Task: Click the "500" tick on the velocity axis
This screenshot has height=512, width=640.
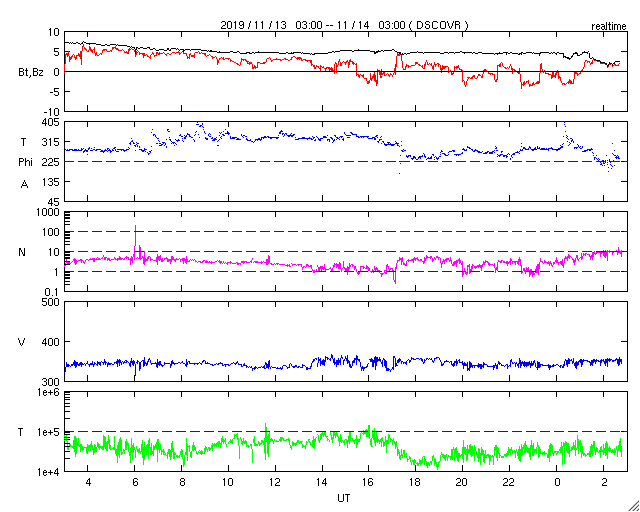Action: pos(49,302)
